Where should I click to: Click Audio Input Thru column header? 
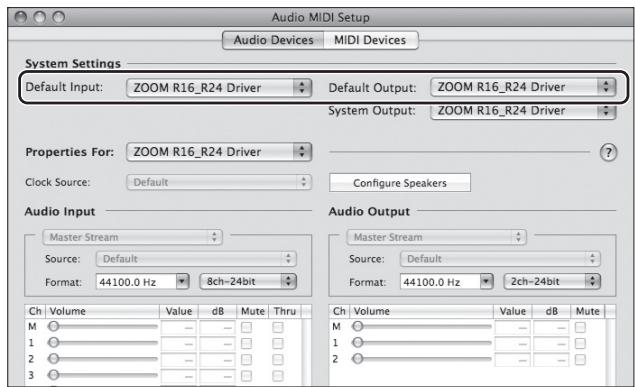tap(285, 311)
